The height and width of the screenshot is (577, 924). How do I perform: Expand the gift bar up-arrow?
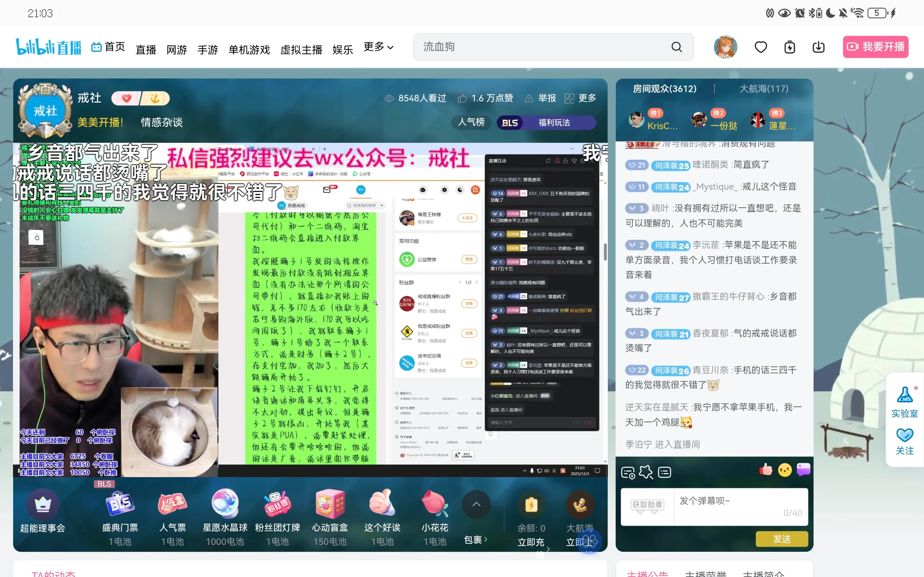point(476,504)
